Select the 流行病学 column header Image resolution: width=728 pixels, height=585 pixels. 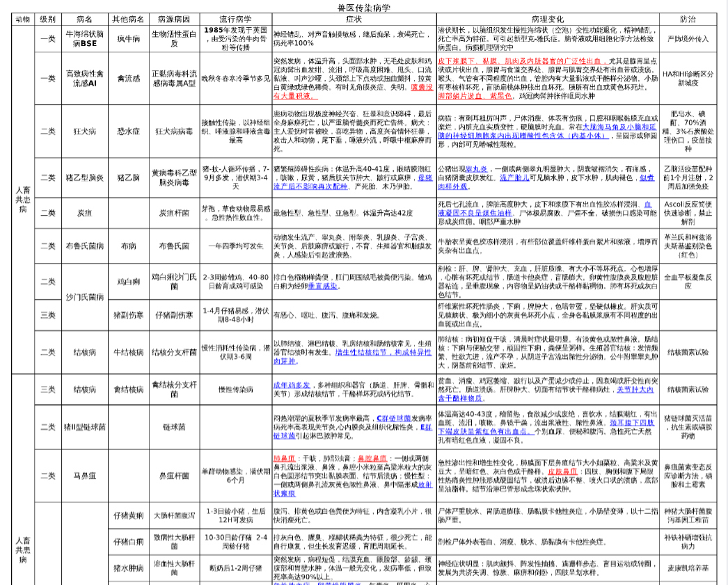235,19
